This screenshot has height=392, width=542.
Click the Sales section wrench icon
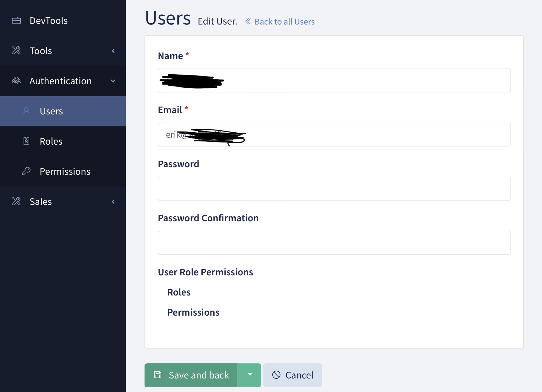(x=16, y=201)
